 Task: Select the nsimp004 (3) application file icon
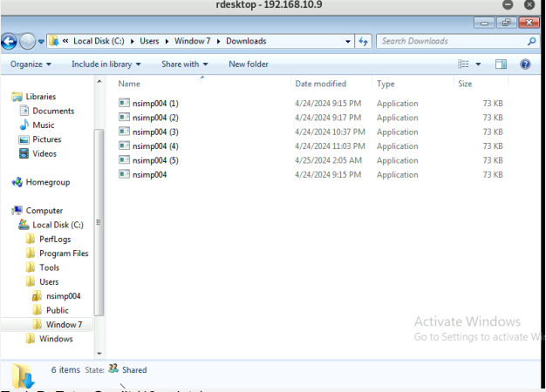point(124,132)
